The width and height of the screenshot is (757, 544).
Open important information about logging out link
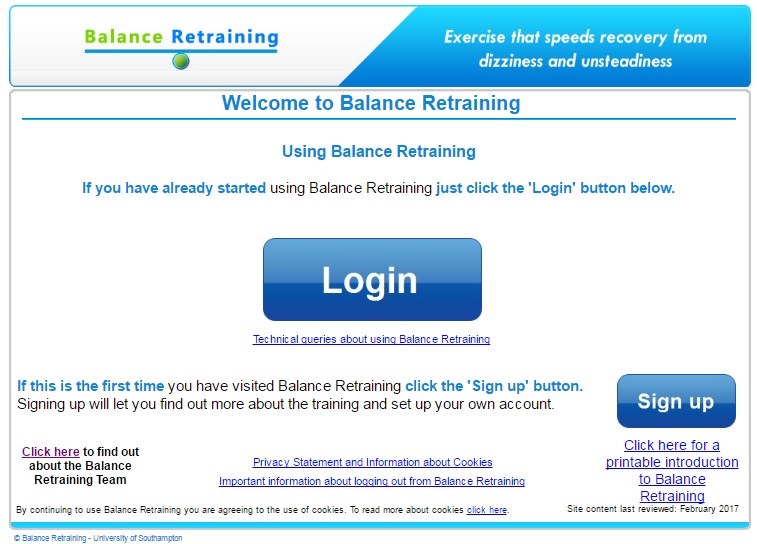pos(372,482)
